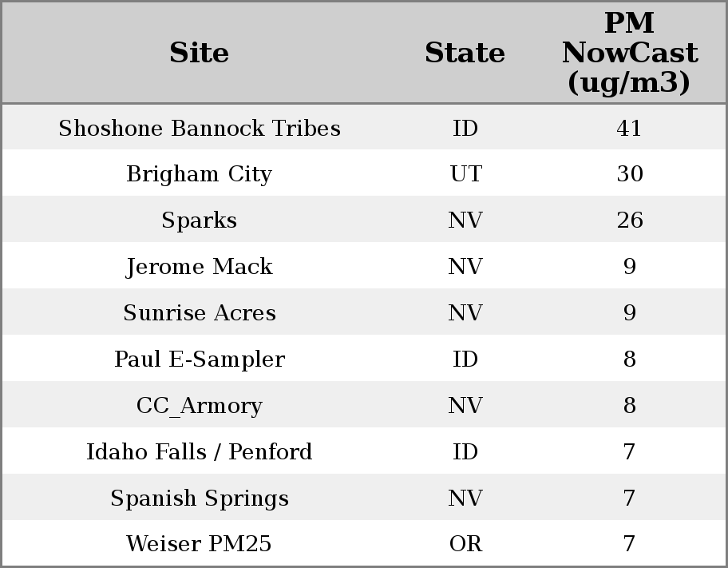Viewport: 728px width, 568px height.
Task: Select the Shoshone Bannock Tribes site
Action: tap(200, 128)
